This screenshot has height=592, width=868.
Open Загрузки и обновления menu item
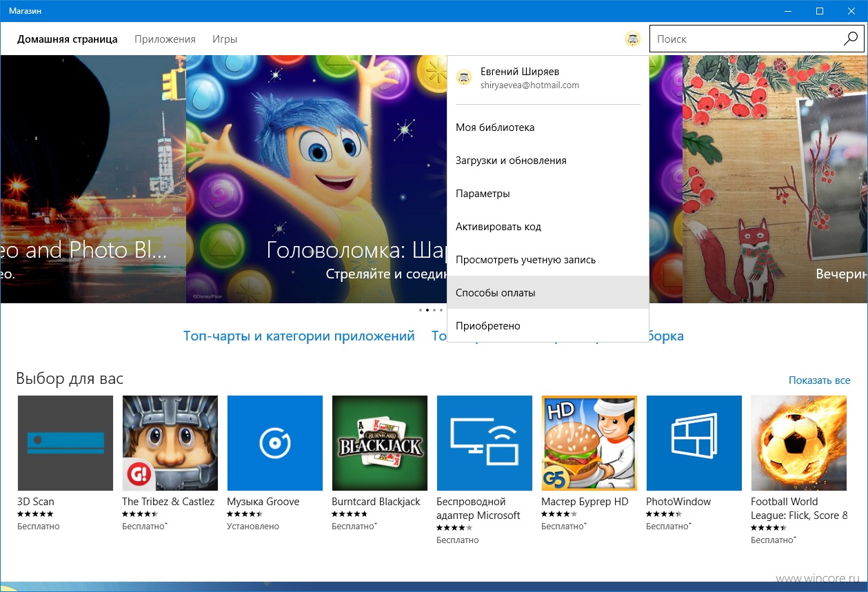548,161
